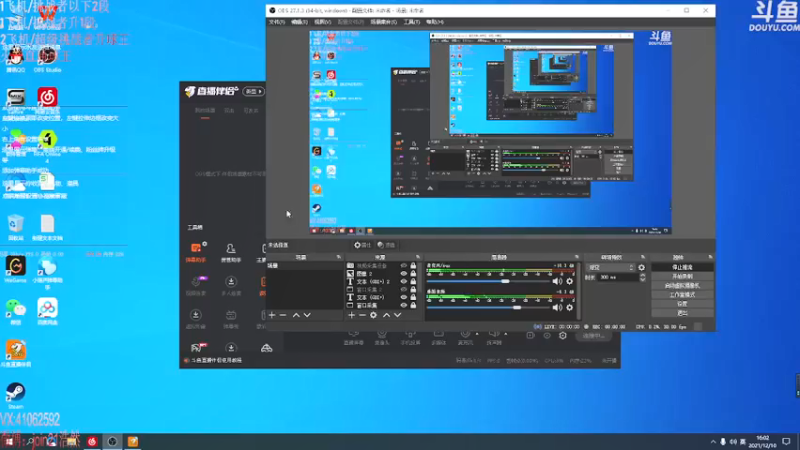Open 场景集合(S) menu in OBS

point(383,22)
